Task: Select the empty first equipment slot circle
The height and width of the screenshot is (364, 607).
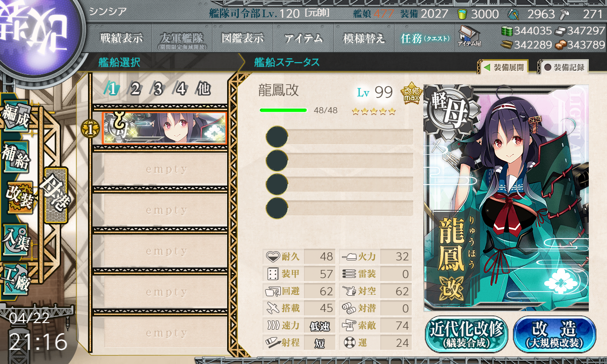Action: (x=277, y=136)
